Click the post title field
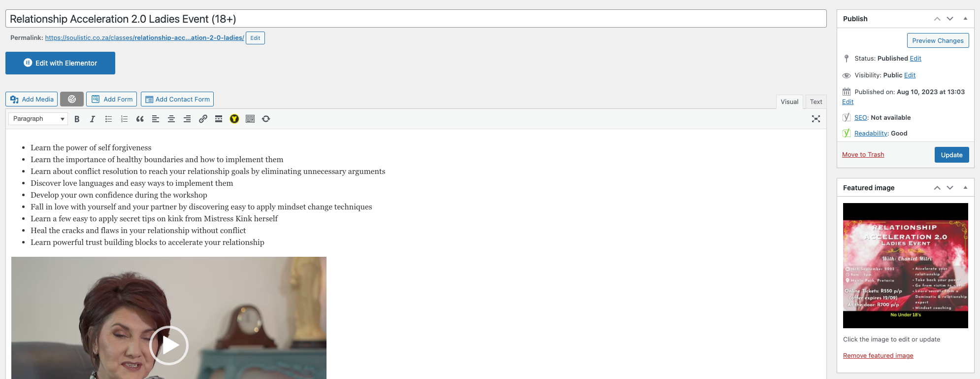Viewport: 980px width, 379px height. [416, 19]
